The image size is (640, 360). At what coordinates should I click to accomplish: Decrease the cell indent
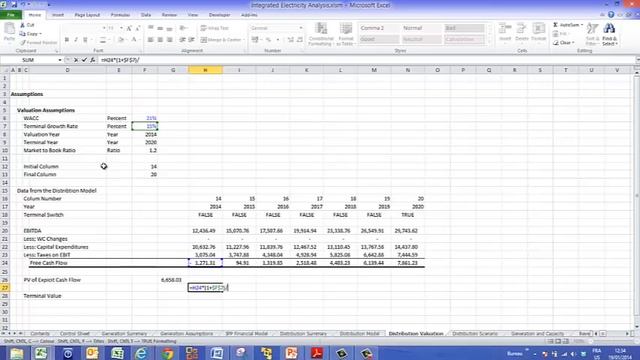[182, 40]
